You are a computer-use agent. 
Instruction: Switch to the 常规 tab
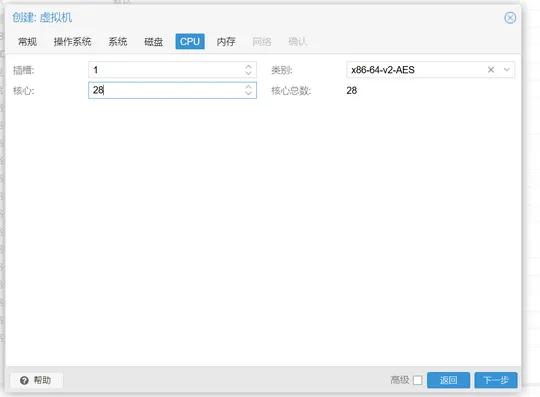point(28,42)
